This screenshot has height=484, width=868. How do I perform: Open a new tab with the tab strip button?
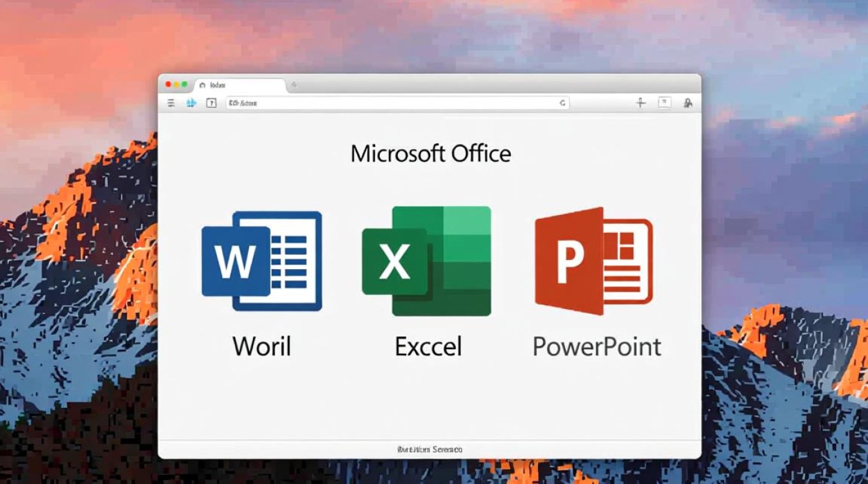(x=294, y=85)
